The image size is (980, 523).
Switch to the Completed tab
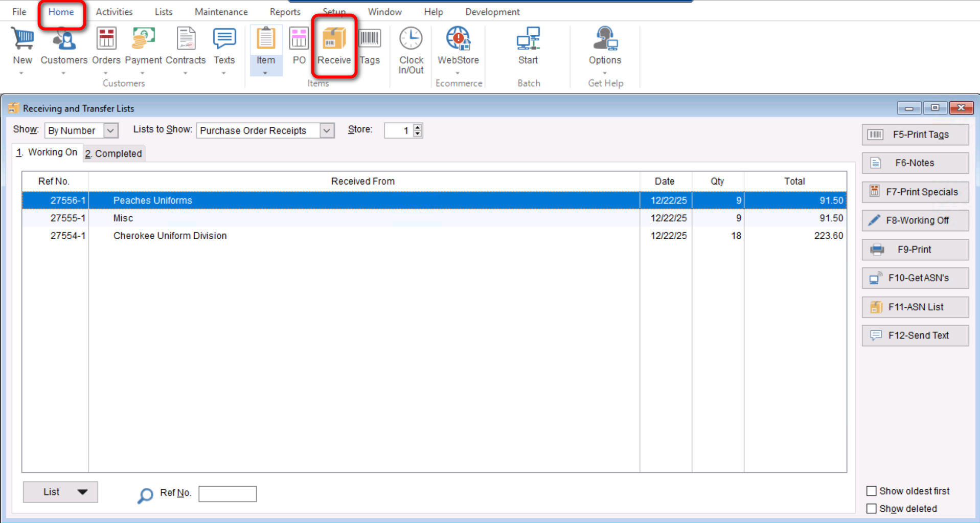pos(113,153)
